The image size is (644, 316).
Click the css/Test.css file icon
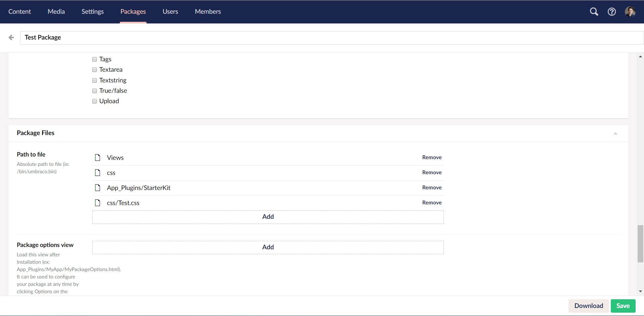click(x=98, y=202)
